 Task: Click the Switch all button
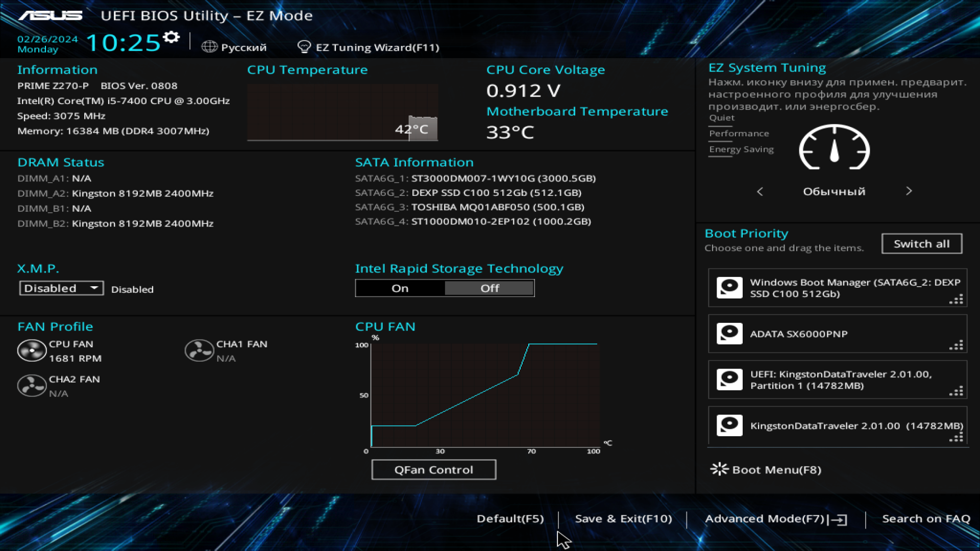tap(921, 244)
